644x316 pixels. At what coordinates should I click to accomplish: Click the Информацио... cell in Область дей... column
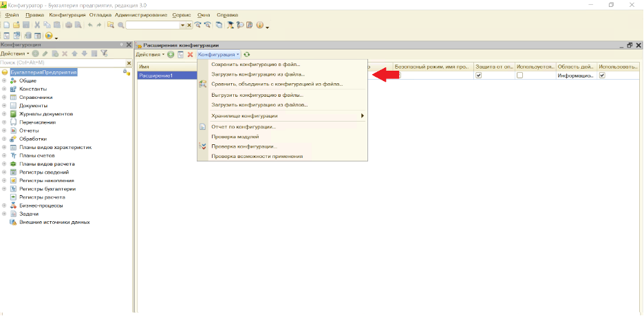pyautogui.click(x=576, y=76)
